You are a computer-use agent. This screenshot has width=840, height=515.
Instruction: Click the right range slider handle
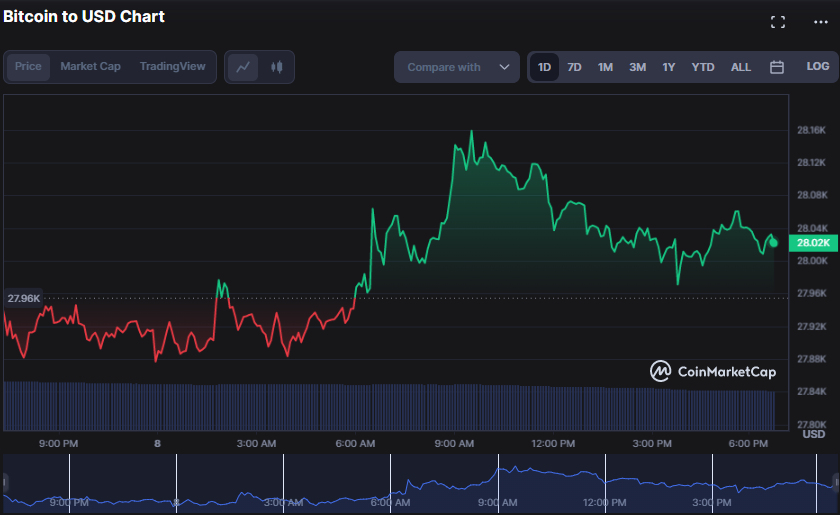836,483
